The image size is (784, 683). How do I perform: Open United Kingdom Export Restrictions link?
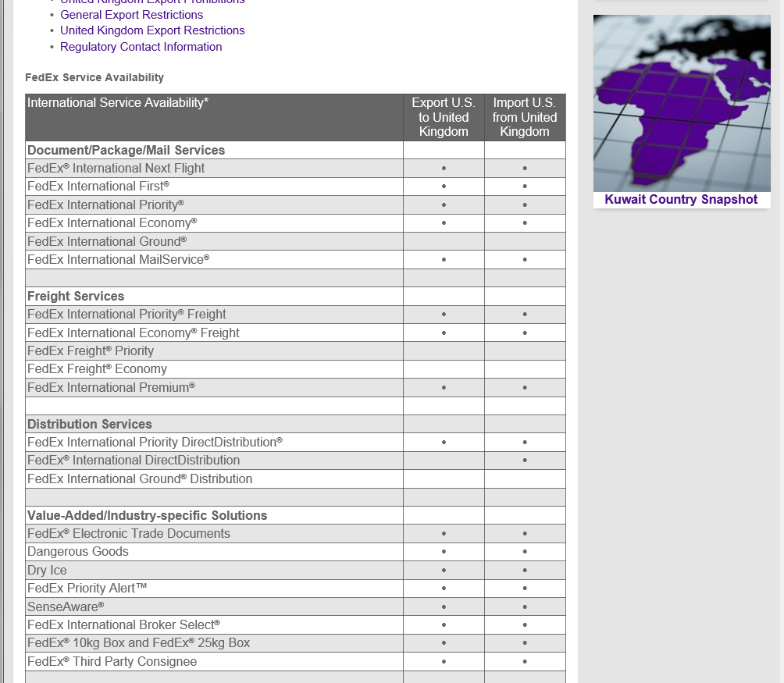(x=152, y=30)
